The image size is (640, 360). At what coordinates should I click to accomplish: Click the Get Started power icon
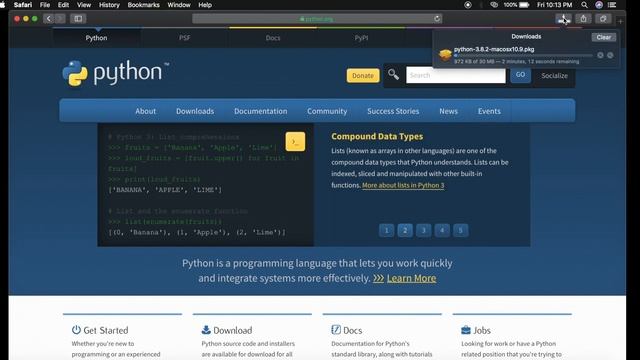76,330
